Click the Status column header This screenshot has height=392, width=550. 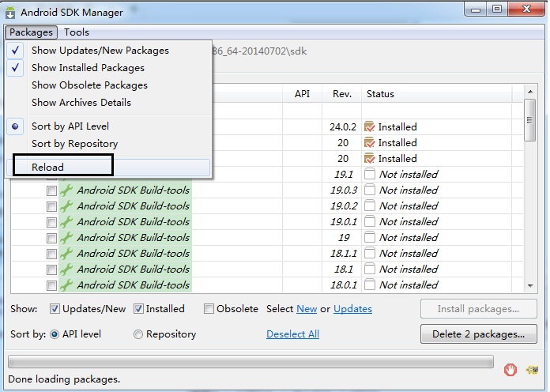pos(437,94)
